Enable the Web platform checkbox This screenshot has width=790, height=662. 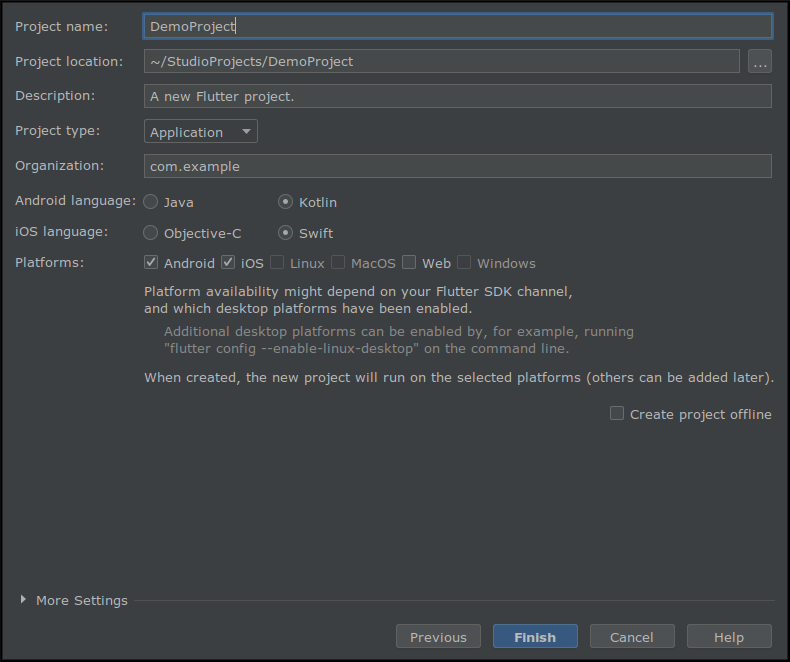(x=409, y=263)
